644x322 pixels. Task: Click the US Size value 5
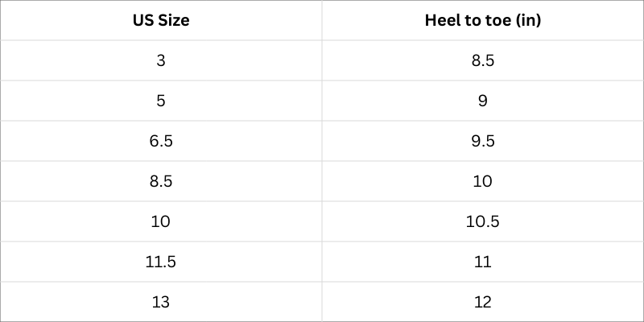tap(161, 101)
